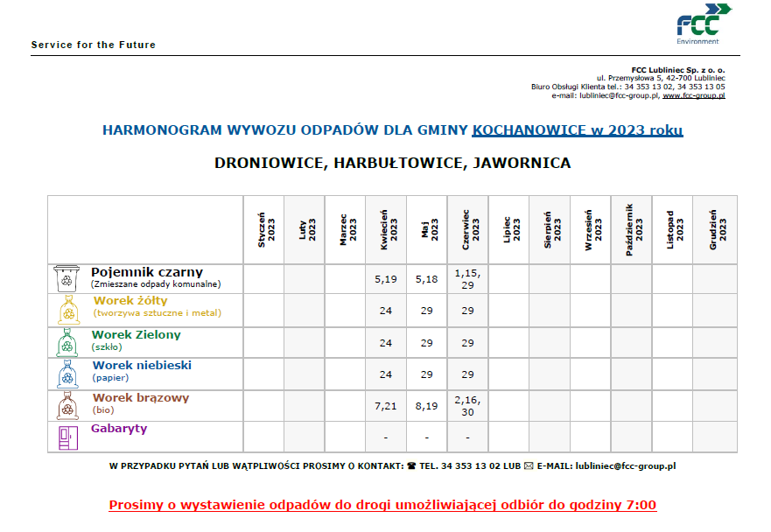The height and width of the screenshot is (532, 771).
Task: Select the Worek brązowy row label
Action: 141,398
